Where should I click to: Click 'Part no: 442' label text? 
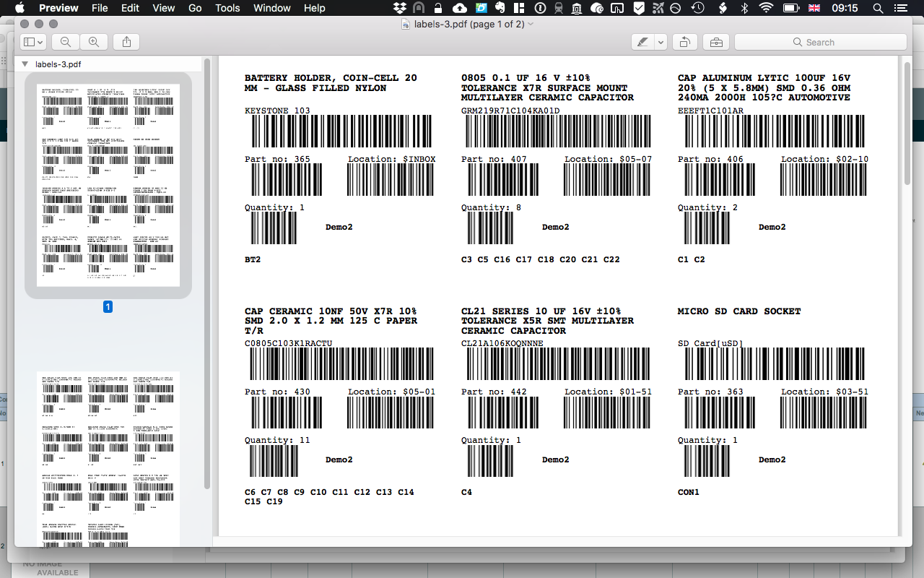[494, 392]
